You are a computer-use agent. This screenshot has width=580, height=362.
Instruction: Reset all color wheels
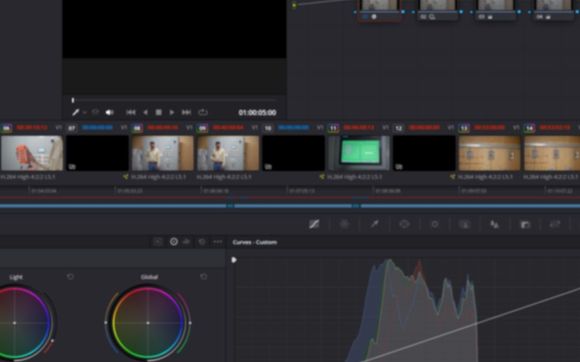[202, 242]
